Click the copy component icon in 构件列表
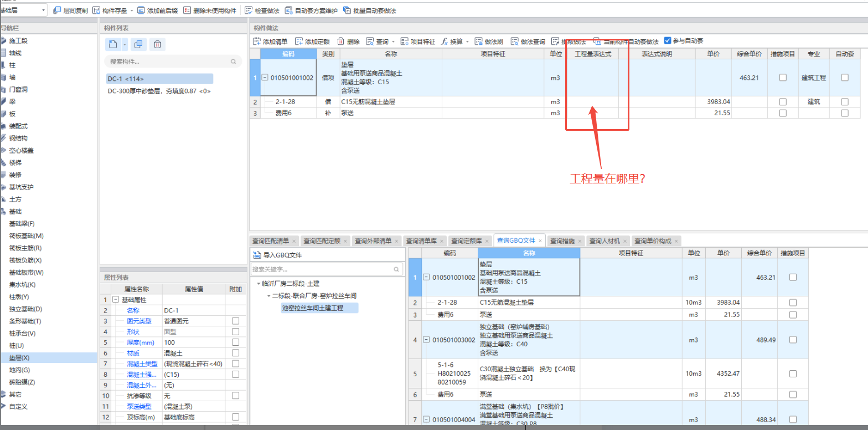The width and height of the screenshot is (868, 430). tap(138, 44)
